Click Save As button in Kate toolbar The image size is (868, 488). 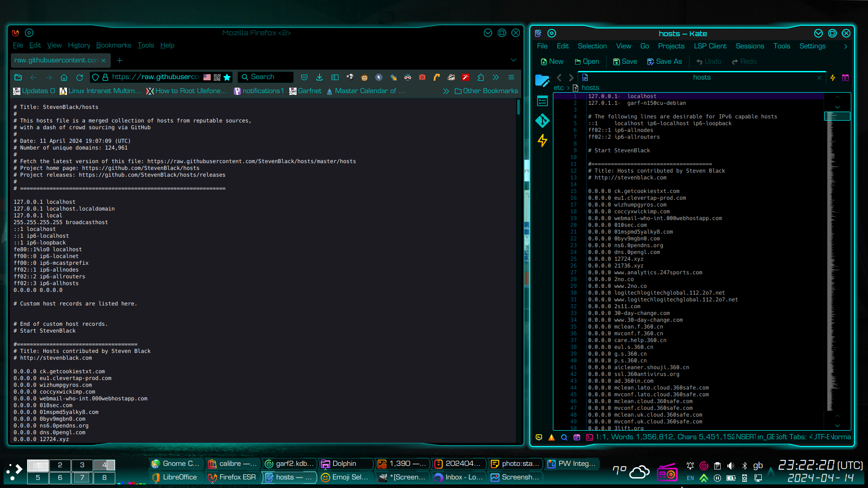[x=665, y=61]
